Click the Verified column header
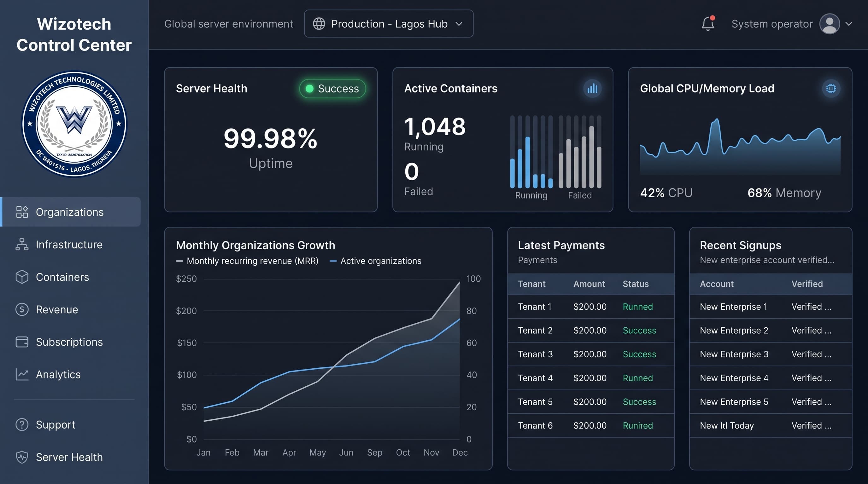 point(807,284)
